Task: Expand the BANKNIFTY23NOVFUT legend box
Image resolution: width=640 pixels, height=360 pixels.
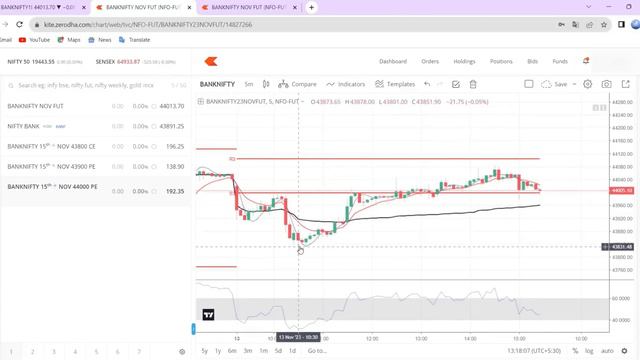Action: tap(200, 102)
